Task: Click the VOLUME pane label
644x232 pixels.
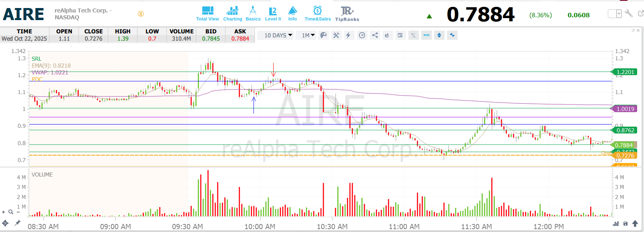Action: tap(42, 175)
